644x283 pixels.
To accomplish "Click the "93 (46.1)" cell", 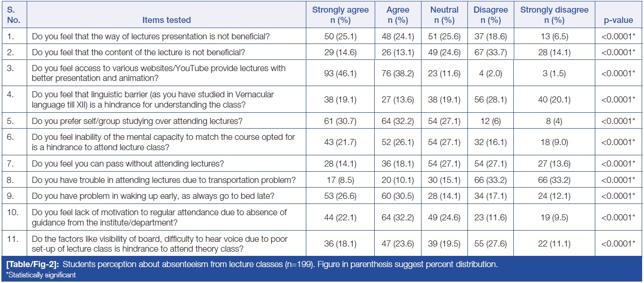I will [x=341, y=73].
